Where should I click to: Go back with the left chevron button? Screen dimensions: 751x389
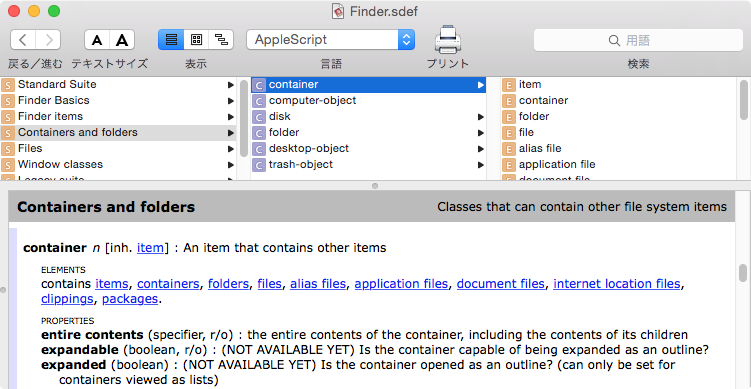click(x=23, y=40)
